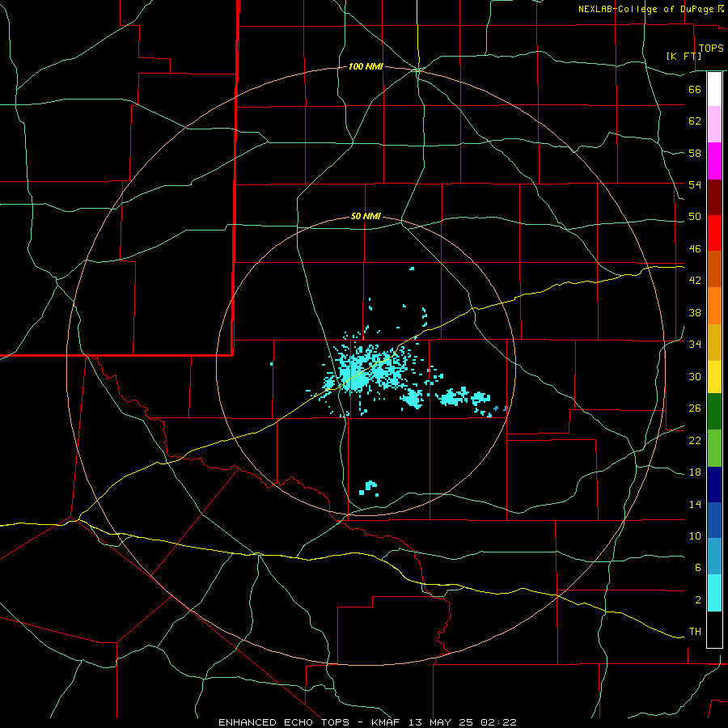Screen dimensions: 728x728
Task: Select the "62" legend value
Action: coord(695,121)
